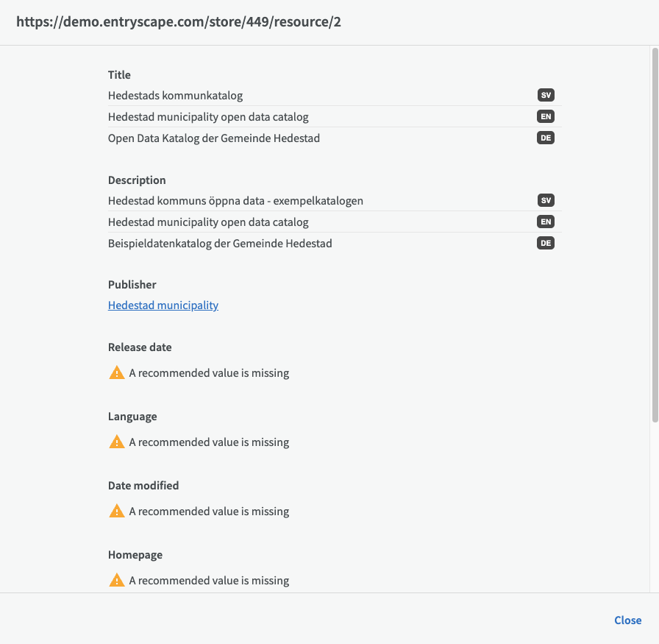Click the EN badge in Description section
The width and height of the screenshot is (659, 644).
[545, 222]
